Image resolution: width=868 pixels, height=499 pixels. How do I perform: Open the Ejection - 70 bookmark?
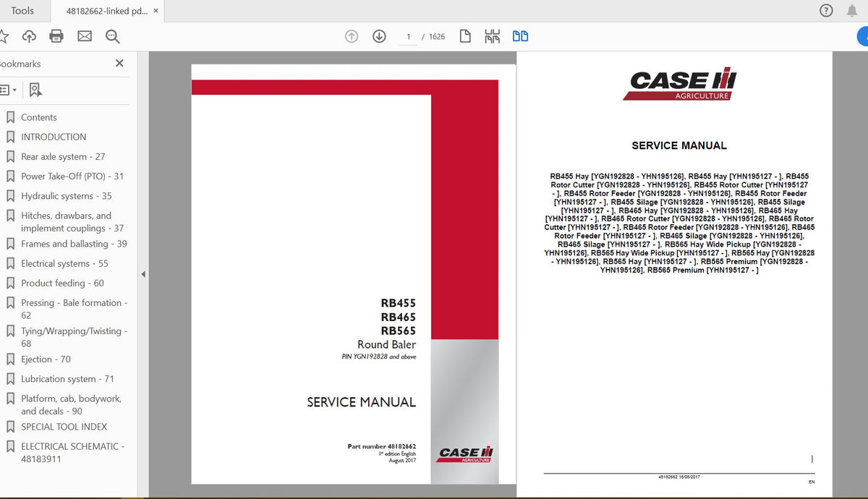tap(46, 359)
